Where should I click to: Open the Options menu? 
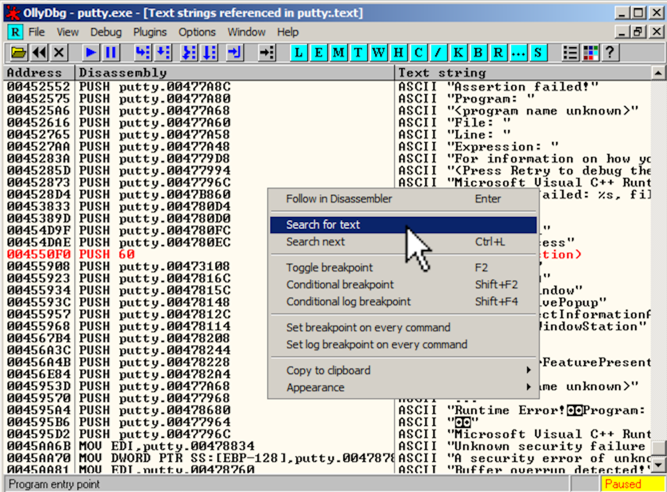tap(197, 32)
